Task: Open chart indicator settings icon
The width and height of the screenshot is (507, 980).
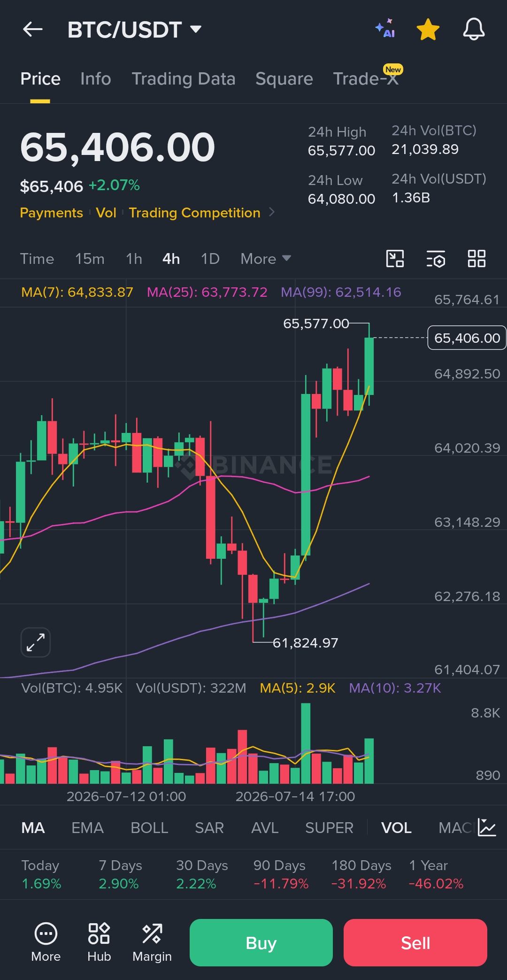Action: coord(436,259)
